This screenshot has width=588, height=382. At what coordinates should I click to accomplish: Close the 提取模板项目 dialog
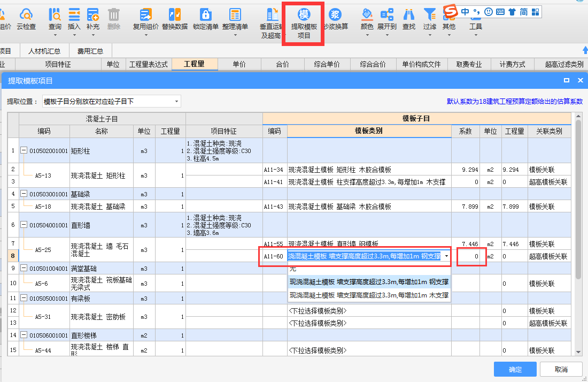click(580, 80)
